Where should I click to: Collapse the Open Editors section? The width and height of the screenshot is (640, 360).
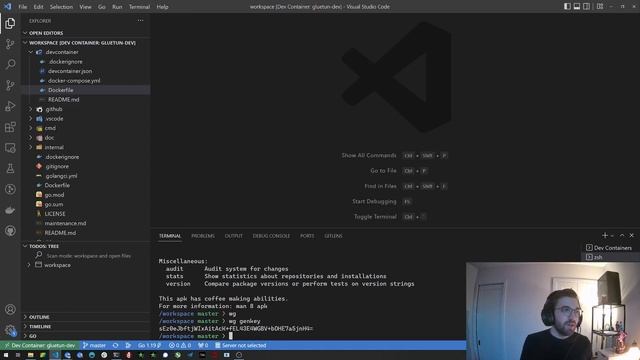pos(86,33)
